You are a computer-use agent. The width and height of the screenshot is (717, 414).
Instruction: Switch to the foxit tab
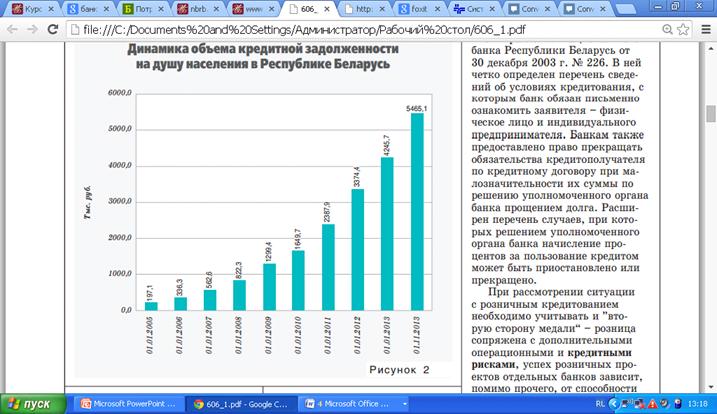tap(421, 9)
